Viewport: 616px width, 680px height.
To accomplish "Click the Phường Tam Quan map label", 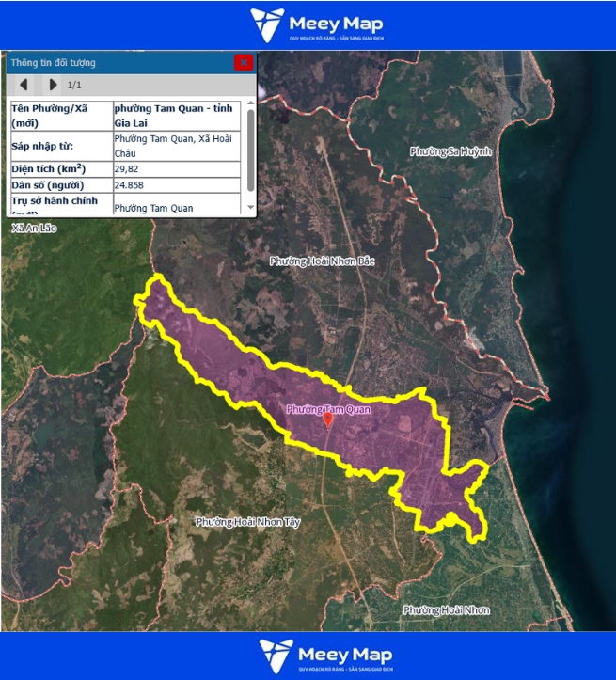I will tap(328, 409).
